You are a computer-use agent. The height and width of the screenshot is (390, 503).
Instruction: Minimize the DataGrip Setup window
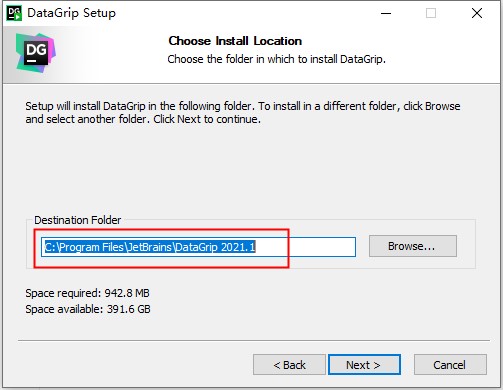click(x=386, y=13)
